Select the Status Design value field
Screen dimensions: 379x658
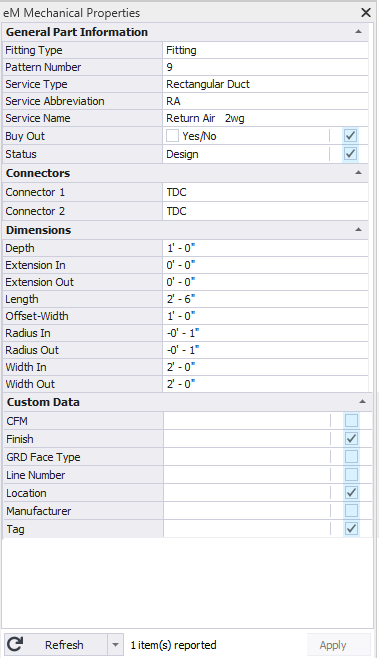(246, 154)
